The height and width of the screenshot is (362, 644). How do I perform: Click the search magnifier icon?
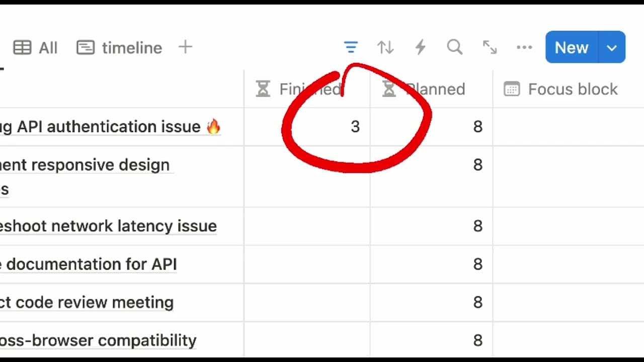click(454, 48)
